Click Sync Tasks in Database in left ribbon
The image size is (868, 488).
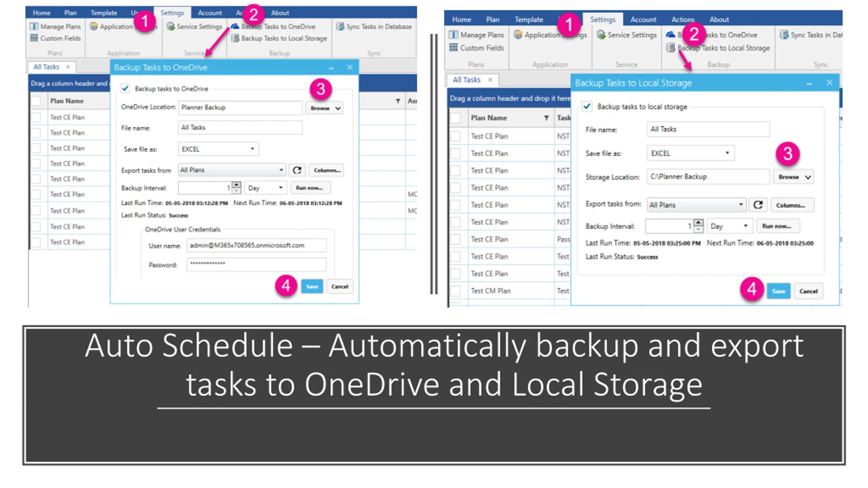point(374,26)
